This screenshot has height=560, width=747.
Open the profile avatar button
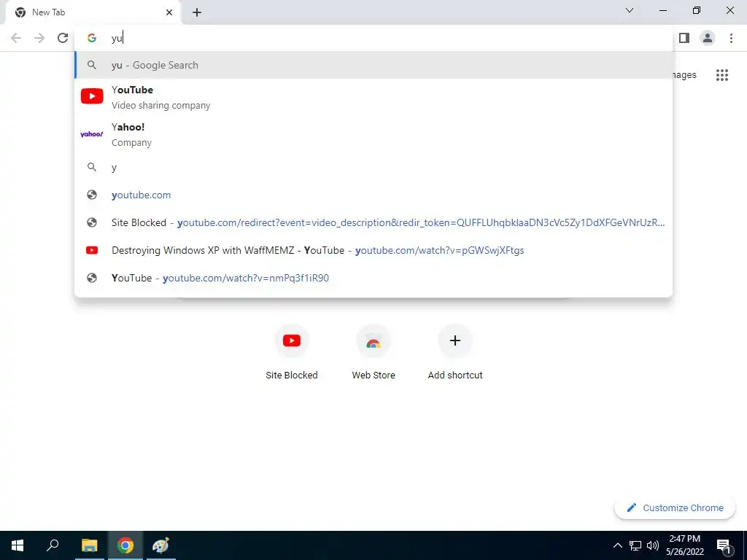click(708, 38)
